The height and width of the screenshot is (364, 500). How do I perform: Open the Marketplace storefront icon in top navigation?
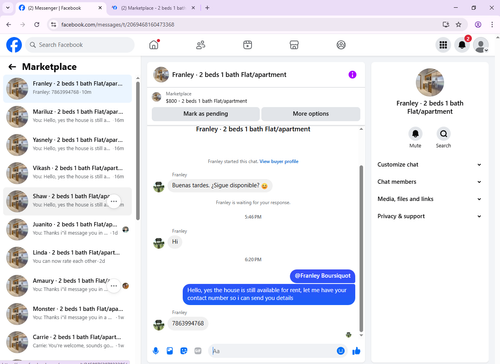coord(294,45)
